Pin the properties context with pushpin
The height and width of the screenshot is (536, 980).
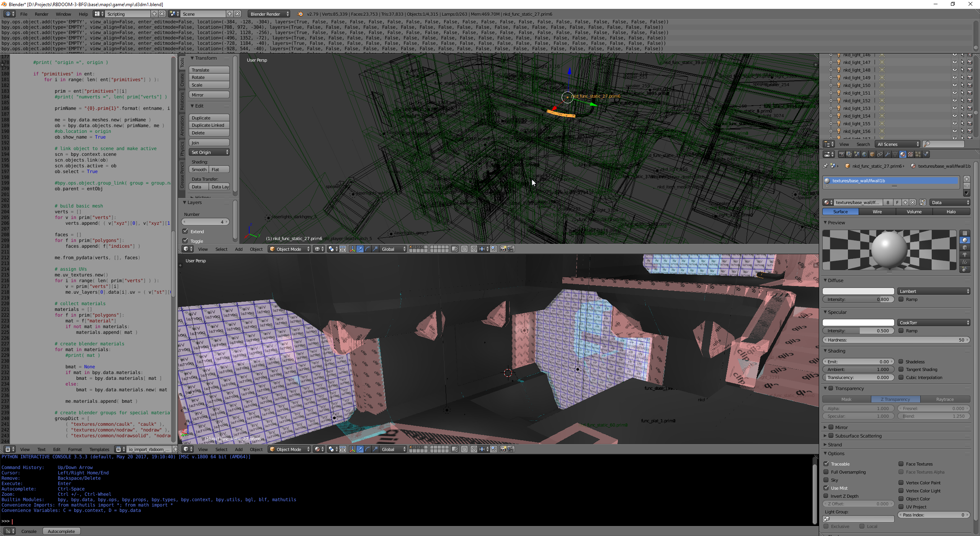825,166
